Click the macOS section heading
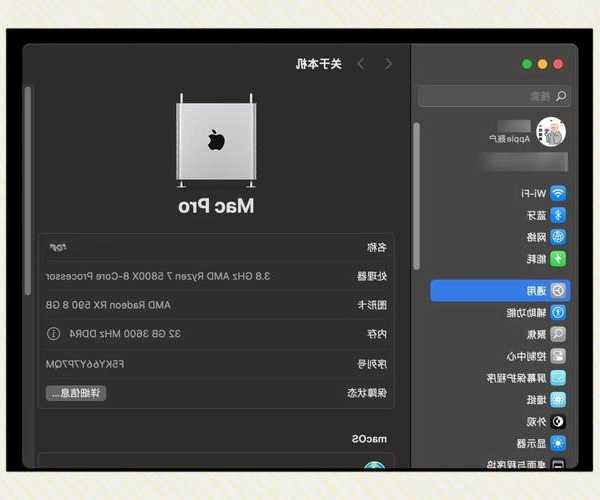600x500 pixels. pos(369,439)
